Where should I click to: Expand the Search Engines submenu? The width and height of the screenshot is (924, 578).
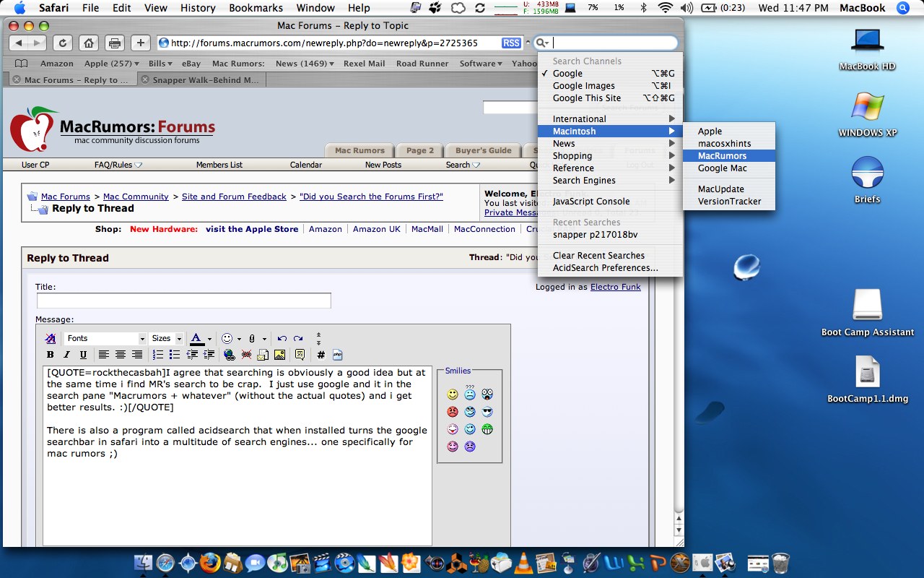(x=610, y=181)
